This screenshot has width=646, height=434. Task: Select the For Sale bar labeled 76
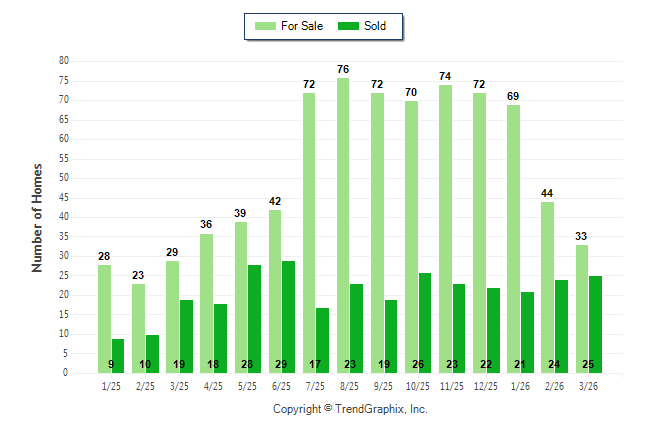[343, 225]
